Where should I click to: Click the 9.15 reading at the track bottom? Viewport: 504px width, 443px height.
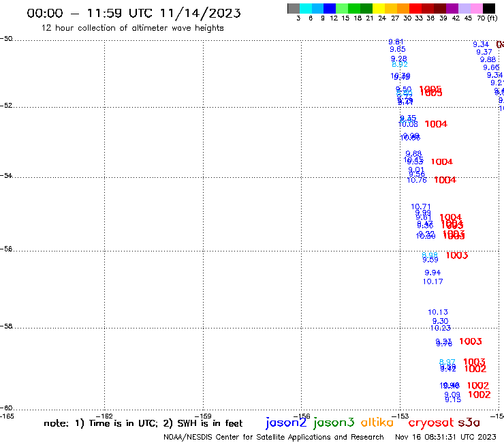click(x=453, y=399)
